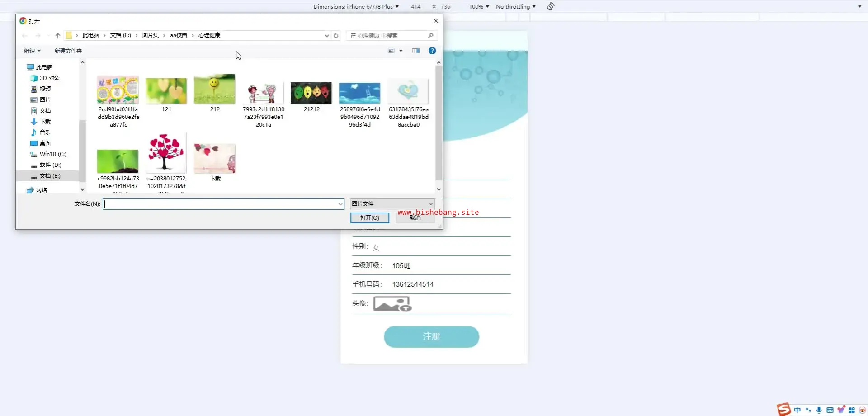Refresh the 心理健康 folder view

pos(336,35)
